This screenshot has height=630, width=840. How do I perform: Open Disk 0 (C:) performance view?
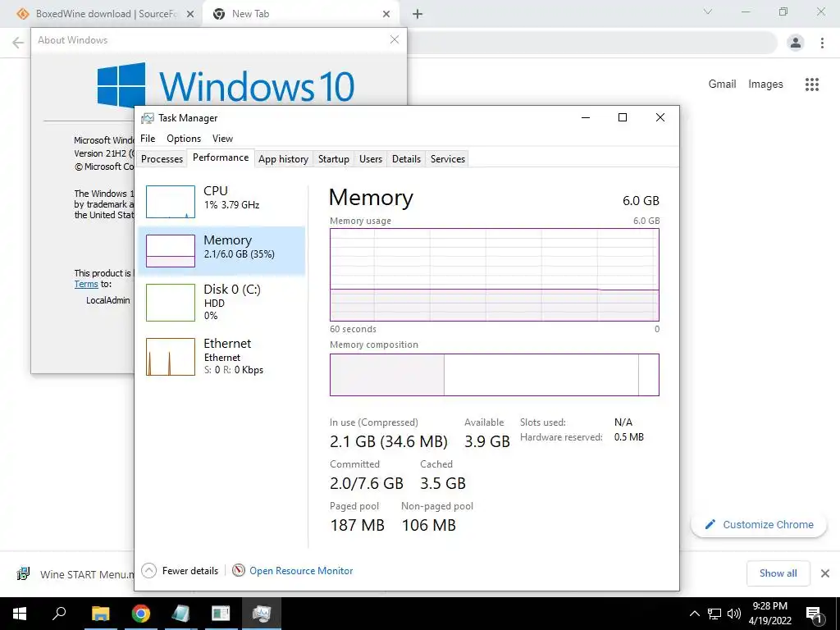[221, 302]
